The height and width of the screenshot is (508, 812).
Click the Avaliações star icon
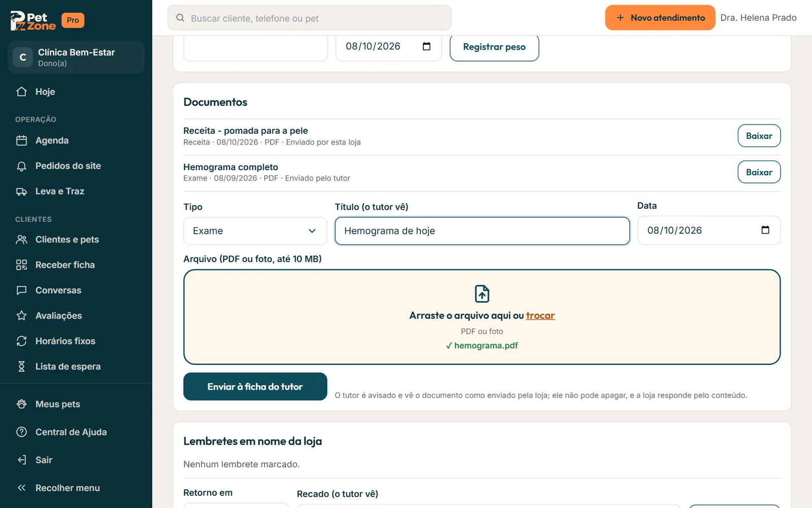(21, 315)
